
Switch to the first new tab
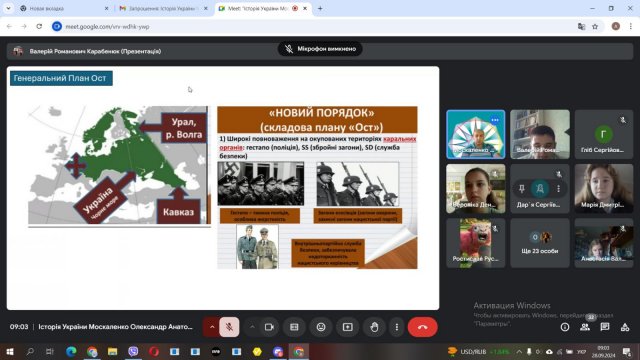coord(64,8)
